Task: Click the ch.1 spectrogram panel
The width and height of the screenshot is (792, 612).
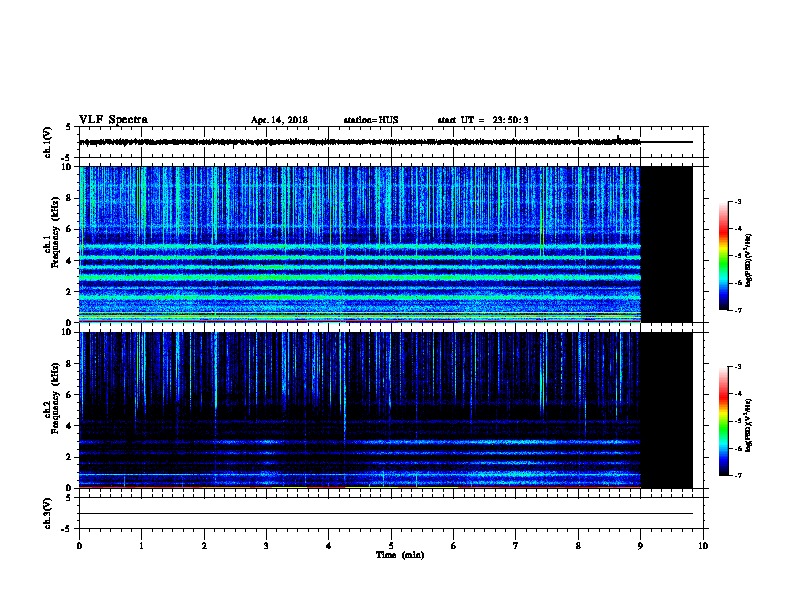Action: pos(385,244)
